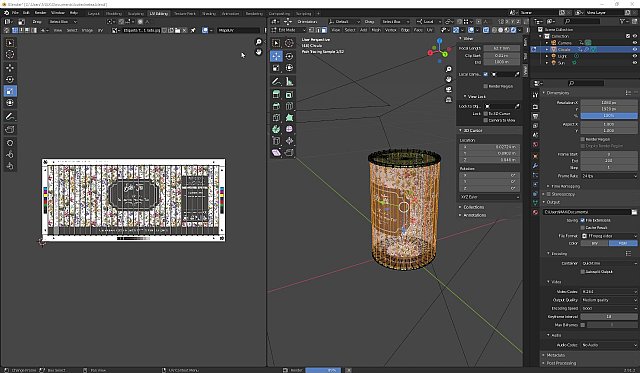
Task: Hide the Sun object in outliner
Action: pos(634,63)
